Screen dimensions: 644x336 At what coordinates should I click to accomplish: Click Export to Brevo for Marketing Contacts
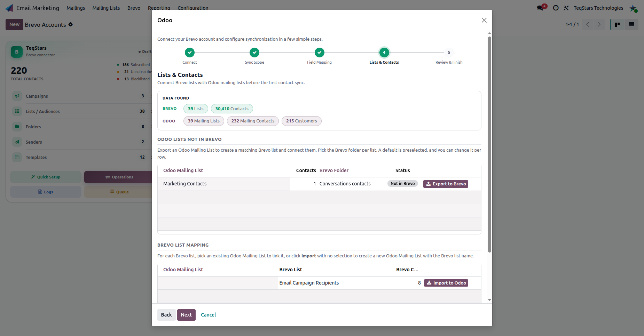point(446,184)
